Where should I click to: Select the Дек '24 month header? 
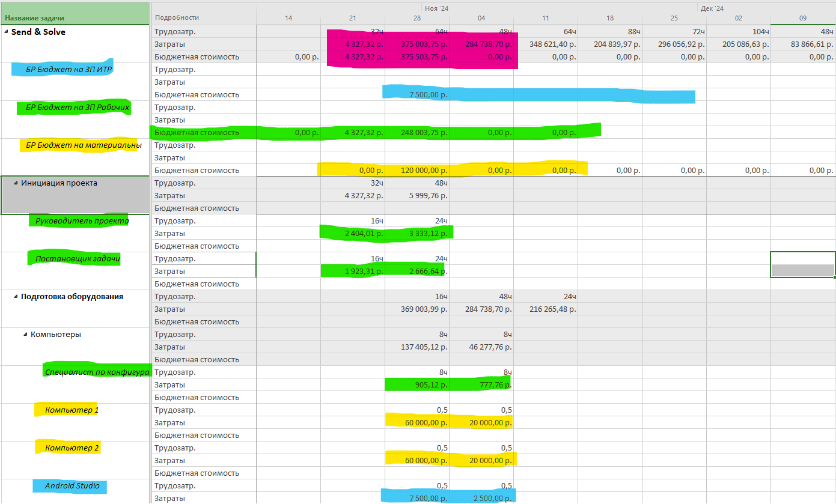click(713, 7)
